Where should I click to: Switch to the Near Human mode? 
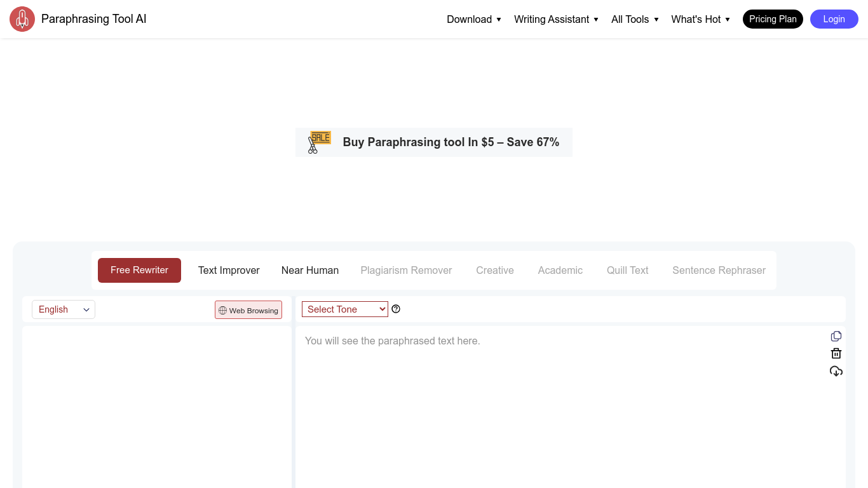[310, 270]
